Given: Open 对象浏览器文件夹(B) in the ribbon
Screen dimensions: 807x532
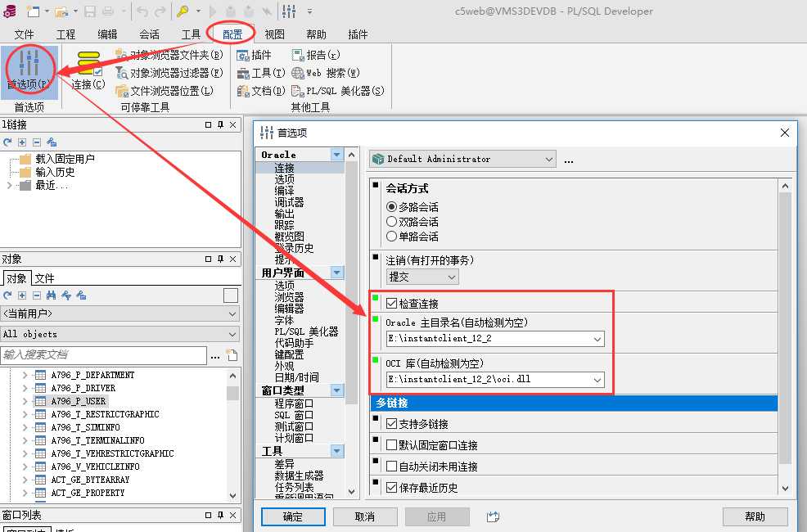Looking at the screenshot, I should pyautogui.click(x=169, y=55).
